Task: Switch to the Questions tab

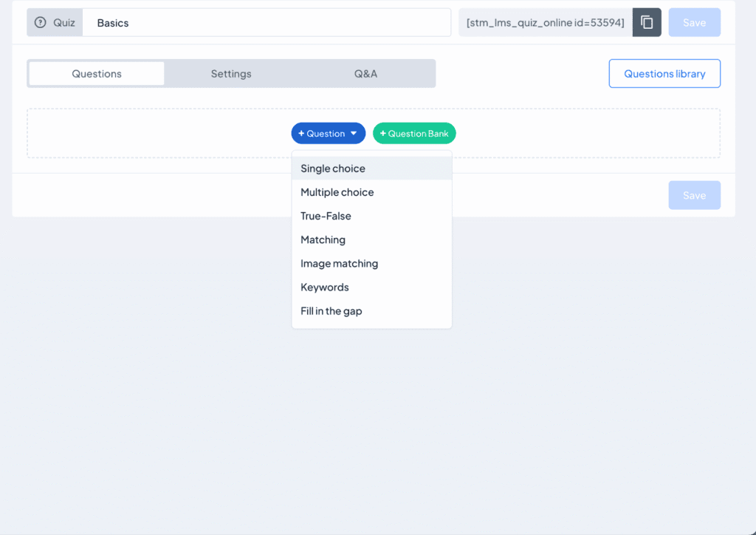Action: pos(97,73)
